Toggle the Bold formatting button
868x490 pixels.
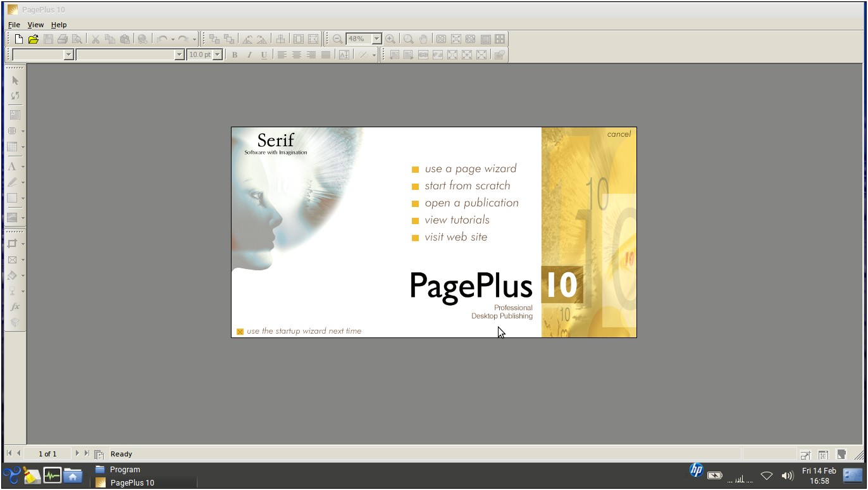click(x=235, y=55)
